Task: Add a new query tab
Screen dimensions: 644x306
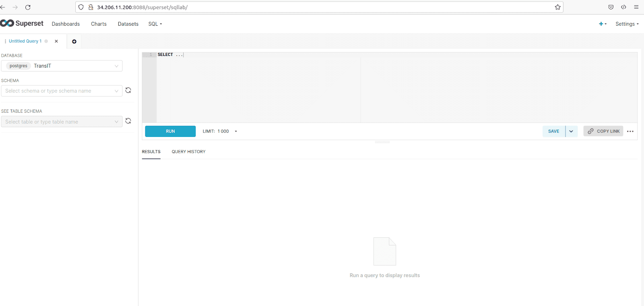Action: 74,41
